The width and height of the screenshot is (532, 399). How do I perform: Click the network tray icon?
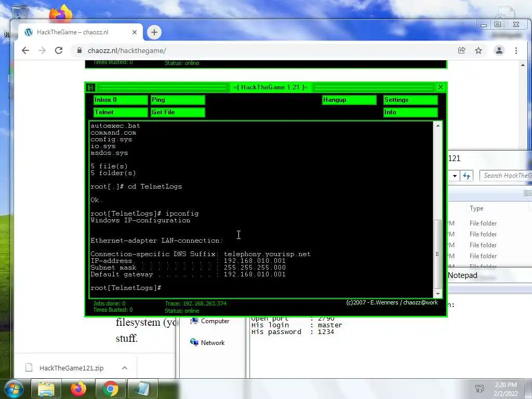click(x=480, y=389)
